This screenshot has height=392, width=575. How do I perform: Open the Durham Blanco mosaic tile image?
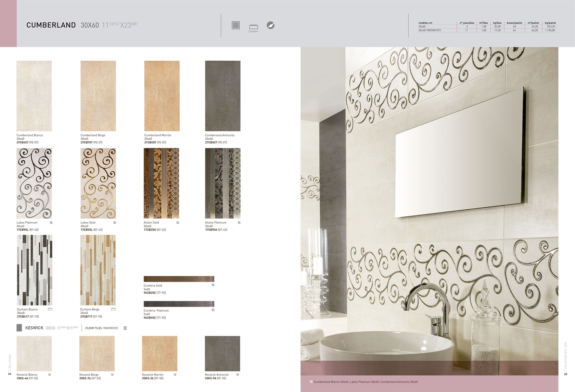point(35,270)
